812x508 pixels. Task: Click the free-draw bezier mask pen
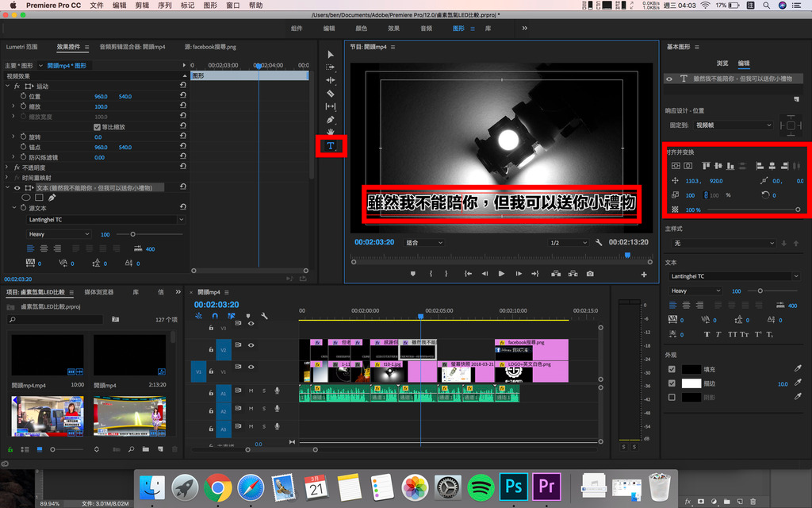pyautogui.click(x=52, y=198)
